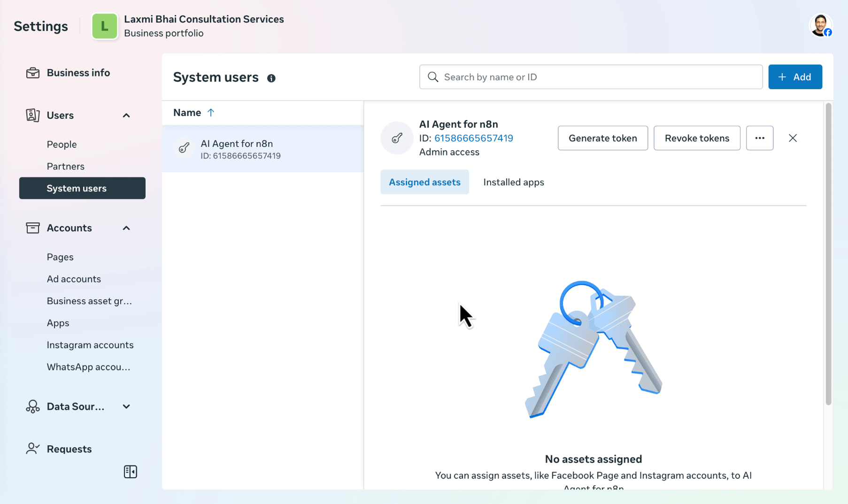Click the Data Sources section label
848x504 pixels.
[75, 406]
